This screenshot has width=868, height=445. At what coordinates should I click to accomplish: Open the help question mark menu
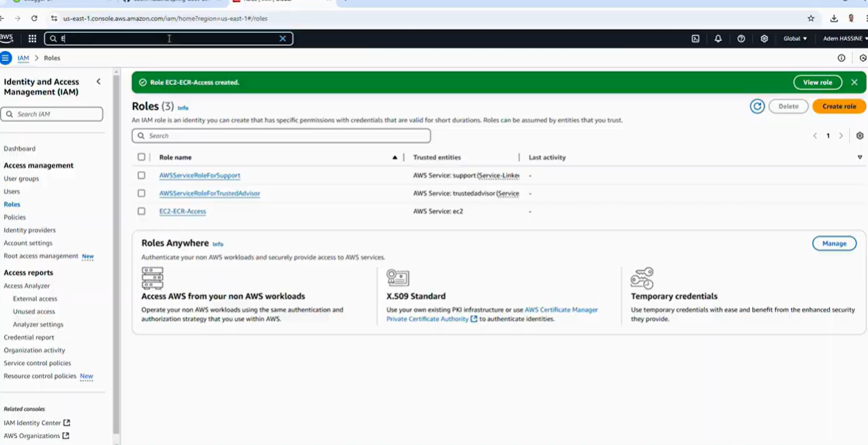(741, 39)
